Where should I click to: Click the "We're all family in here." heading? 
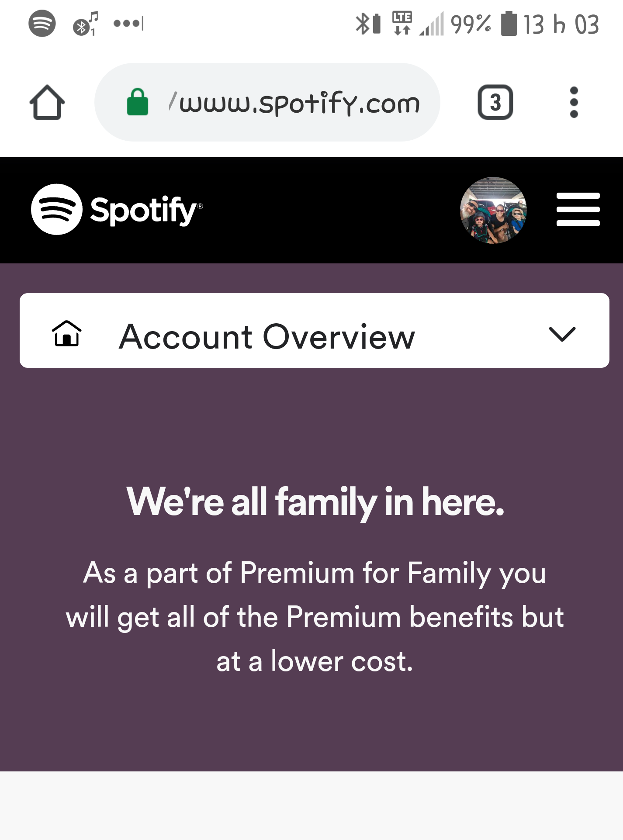(315, 502)
